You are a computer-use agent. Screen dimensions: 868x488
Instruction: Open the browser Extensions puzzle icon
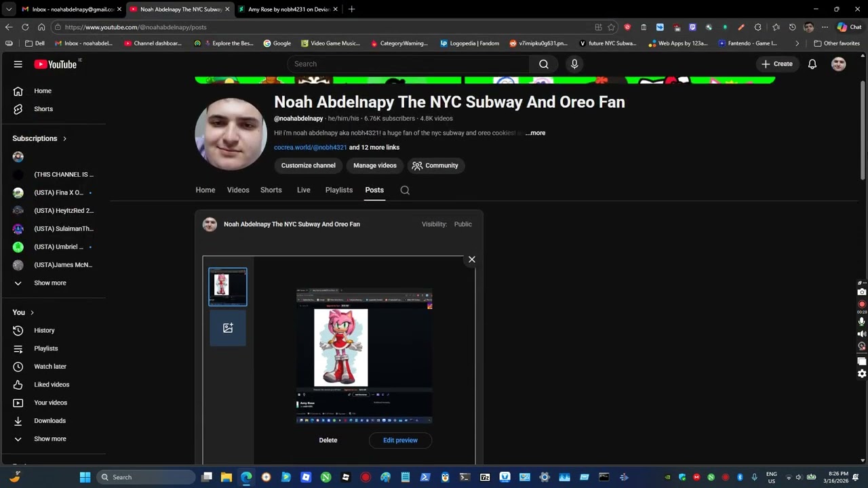click(x=757, y=27)
